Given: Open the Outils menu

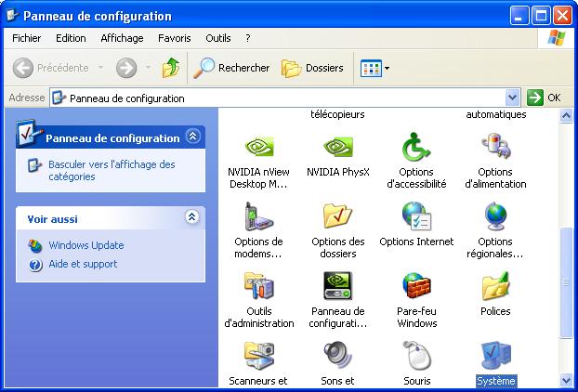Looking at the screenshot, I should click(218, 38).
